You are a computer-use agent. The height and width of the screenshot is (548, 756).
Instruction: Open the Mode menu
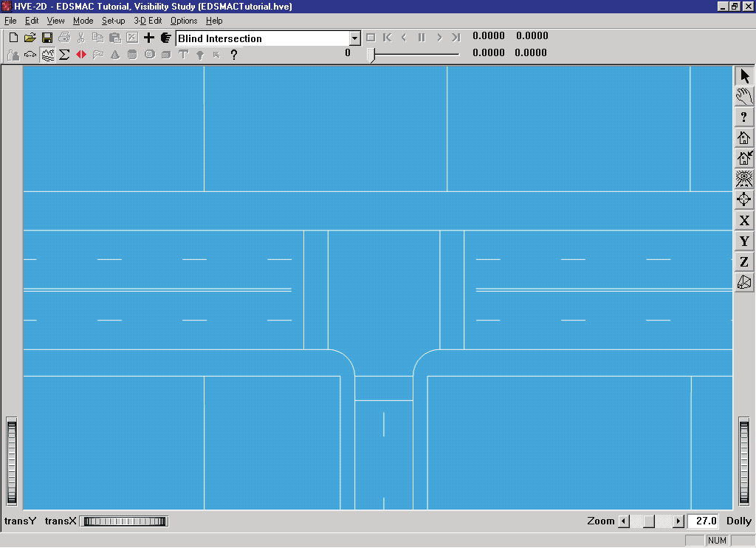tap(83, 21)
